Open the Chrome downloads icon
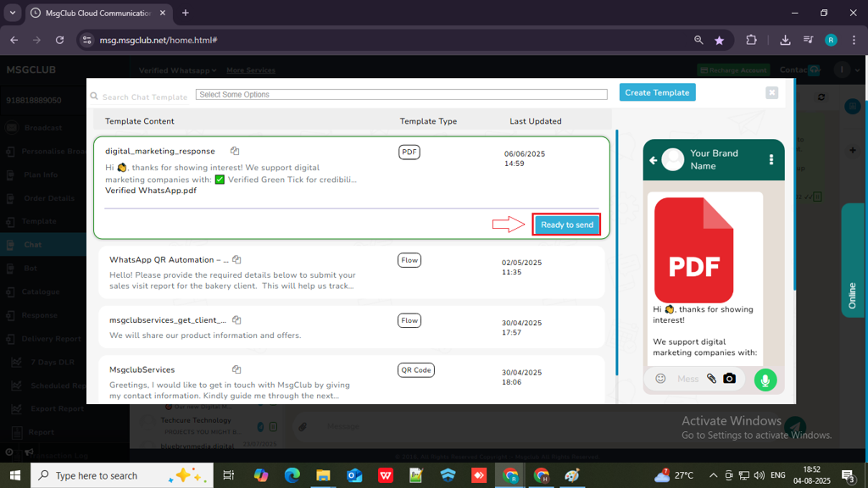The height and width of the screenshot is (488, 868). [785, 40]
